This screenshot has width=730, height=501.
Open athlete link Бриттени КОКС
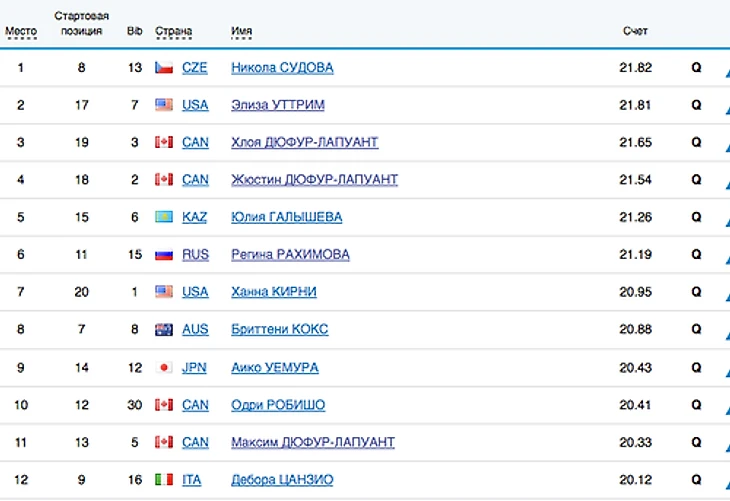pos(279,330)
